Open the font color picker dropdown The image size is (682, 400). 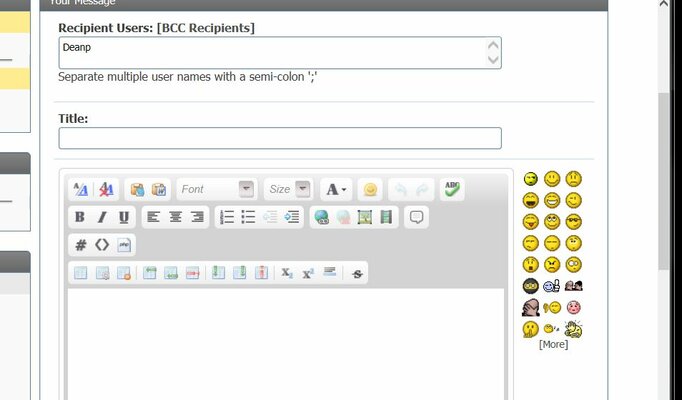[335, 189]
